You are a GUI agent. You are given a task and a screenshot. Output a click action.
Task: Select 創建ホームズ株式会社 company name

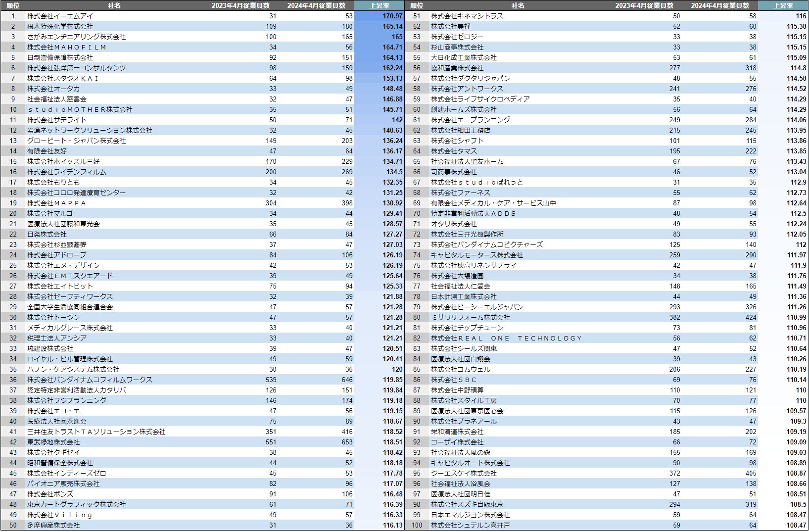click(x=464, y=109)
